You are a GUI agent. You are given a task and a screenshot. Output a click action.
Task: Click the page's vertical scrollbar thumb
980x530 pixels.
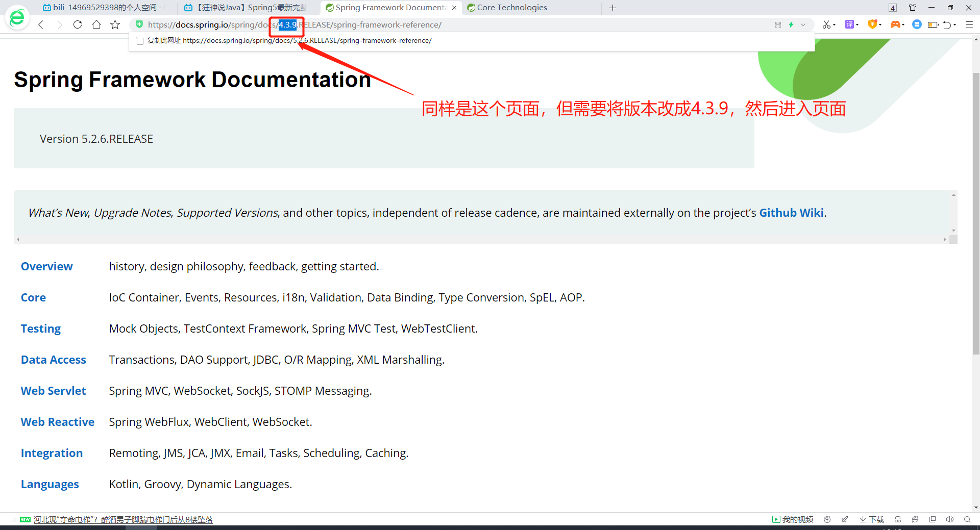tap(976, 214)
